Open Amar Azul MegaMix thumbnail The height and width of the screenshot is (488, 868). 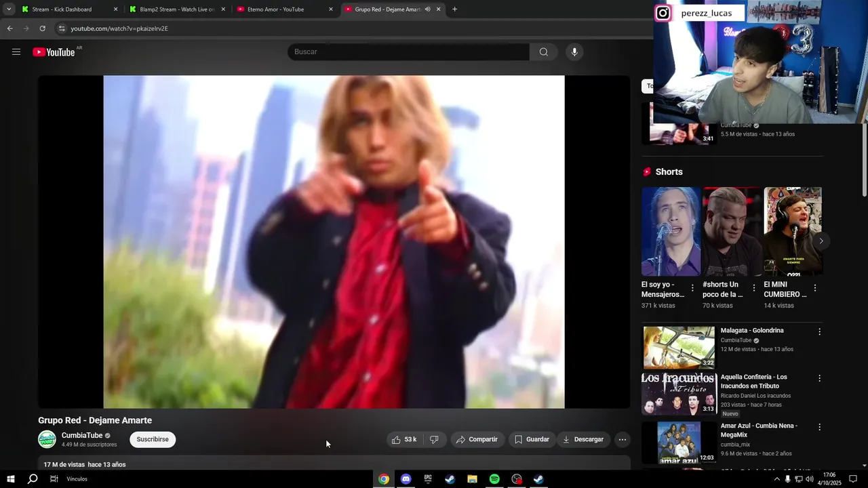(679, 442)
